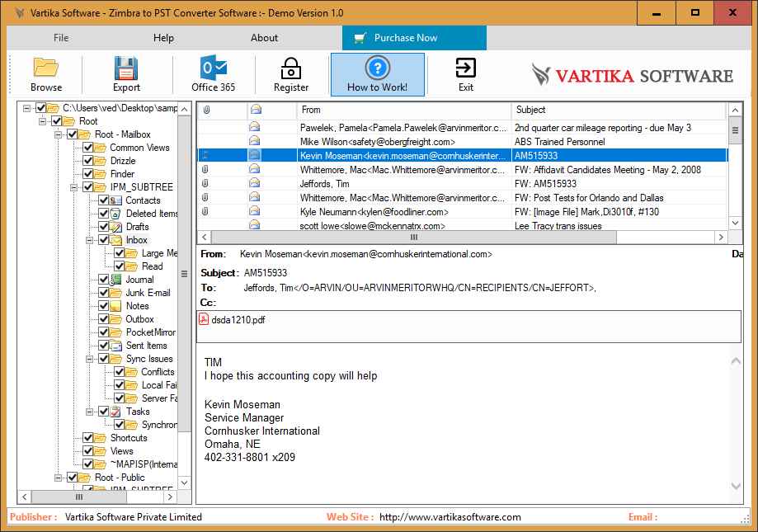Click the Sent Items folder icon
Viewport: 758px width, 532px height.
point(116,346)
